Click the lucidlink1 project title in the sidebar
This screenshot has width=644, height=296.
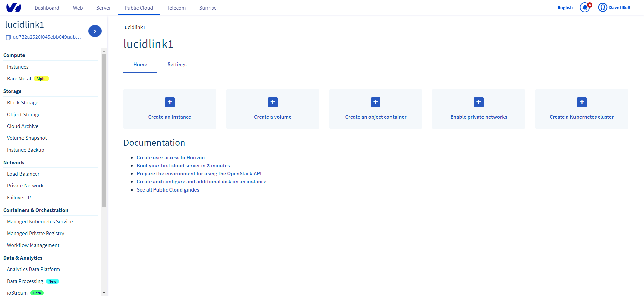25,24
